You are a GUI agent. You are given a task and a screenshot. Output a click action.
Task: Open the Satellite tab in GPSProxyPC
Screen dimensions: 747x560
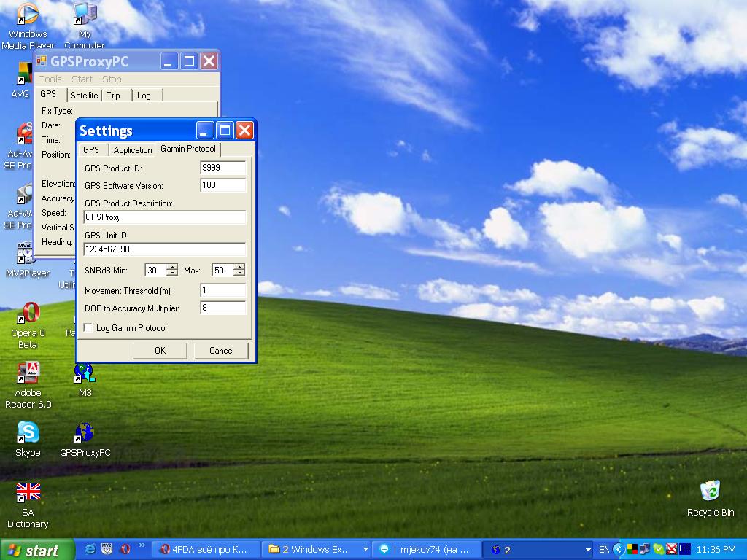85,96
